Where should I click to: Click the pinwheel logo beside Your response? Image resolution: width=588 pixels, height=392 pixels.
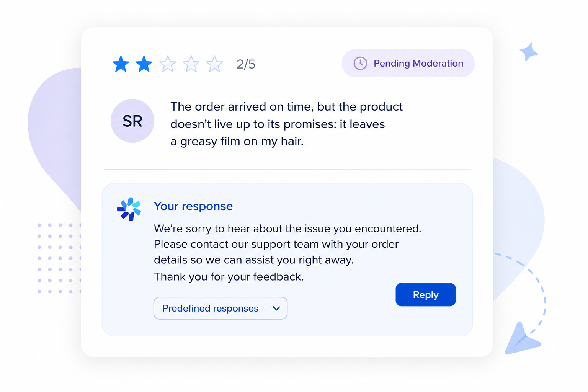[x=129, y=209]
